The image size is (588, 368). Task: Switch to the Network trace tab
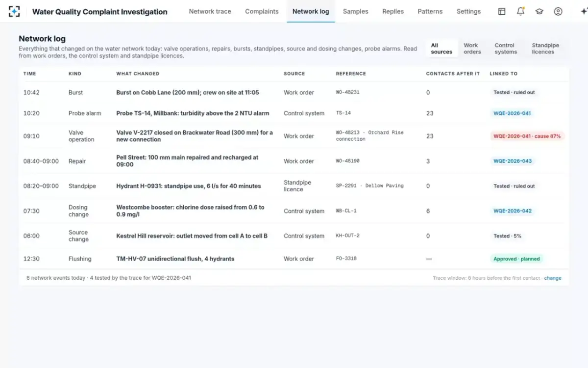click(x=210, y=11)
